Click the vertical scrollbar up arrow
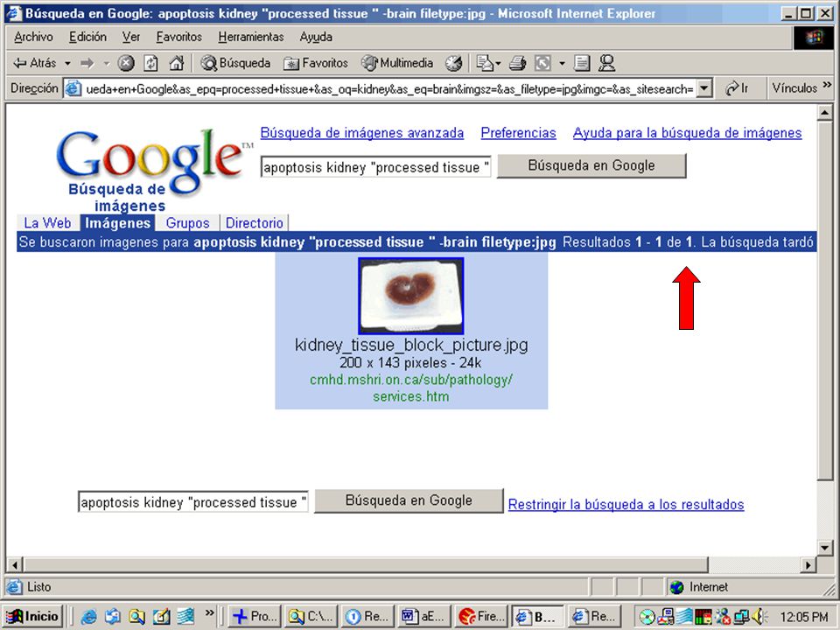Image resolution: width=840 pixels, height=630 pixels. point(824,113)
